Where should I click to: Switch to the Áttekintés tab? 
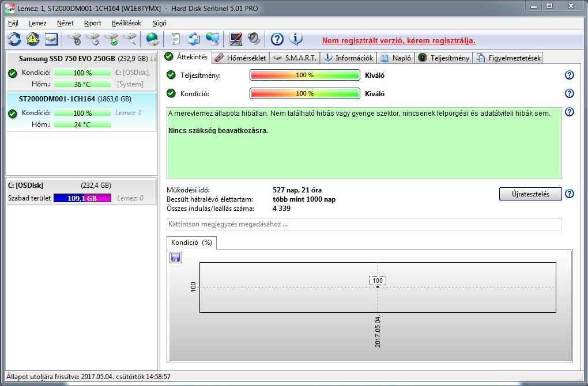[x=186, y=57]
